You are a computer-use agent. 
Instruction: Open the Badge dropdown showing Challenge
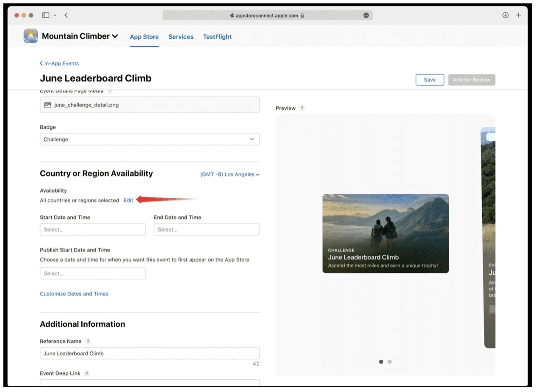click(x=149, y=139)
